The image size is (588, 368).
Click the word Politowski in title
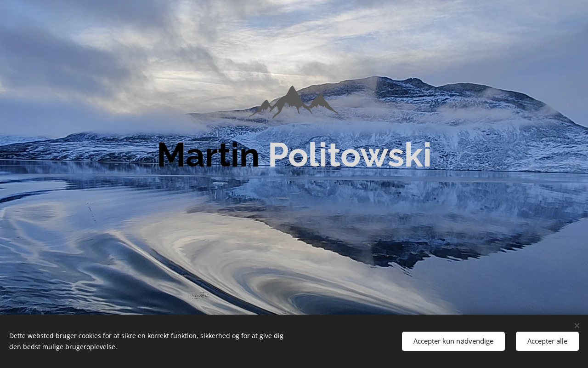click(350, 155)
